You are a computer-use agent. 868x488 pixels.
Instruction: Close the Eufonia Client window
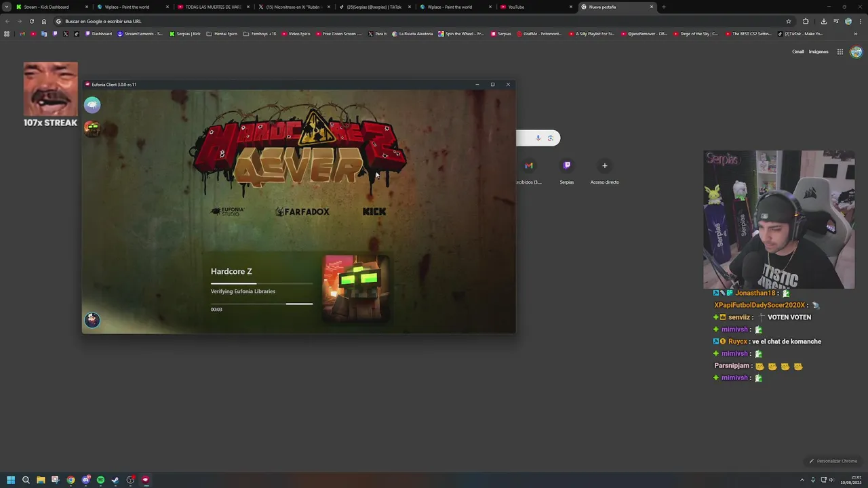pos(508,85)
